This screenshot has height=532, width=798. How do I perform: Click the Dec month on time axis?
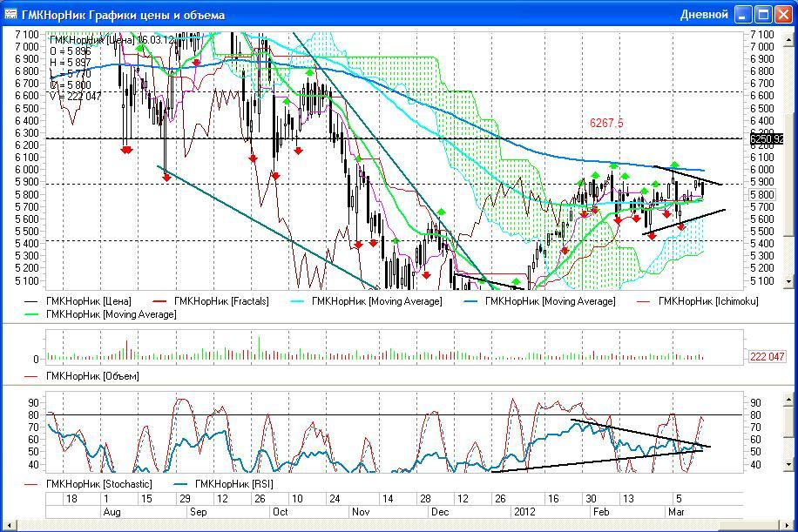click(x=440, y=512)
